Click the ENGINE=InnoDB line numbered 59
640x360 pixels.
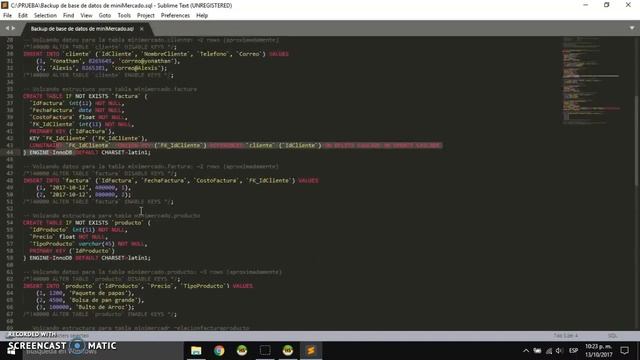(x=87, y=258)
